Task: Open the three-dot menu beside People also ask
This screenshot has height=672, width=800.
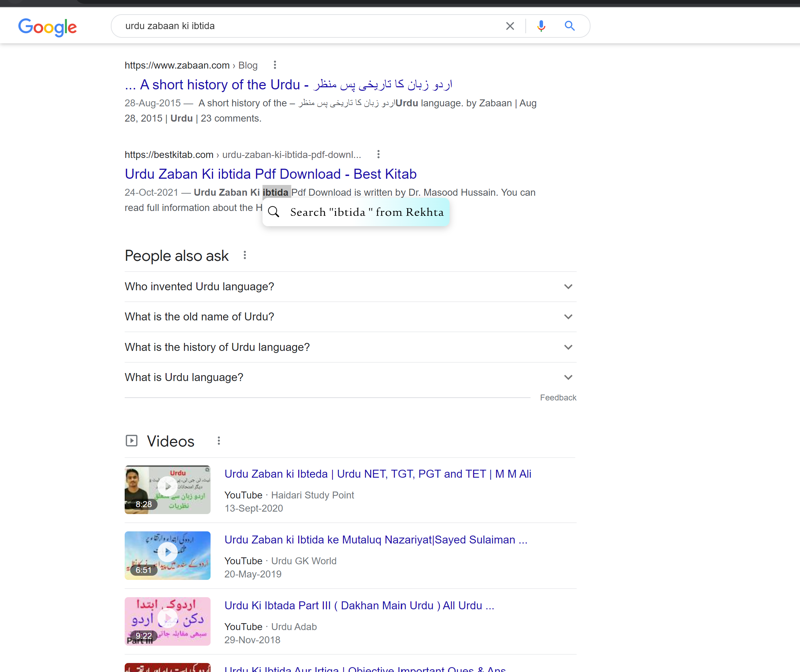Action: click(244, 255)
